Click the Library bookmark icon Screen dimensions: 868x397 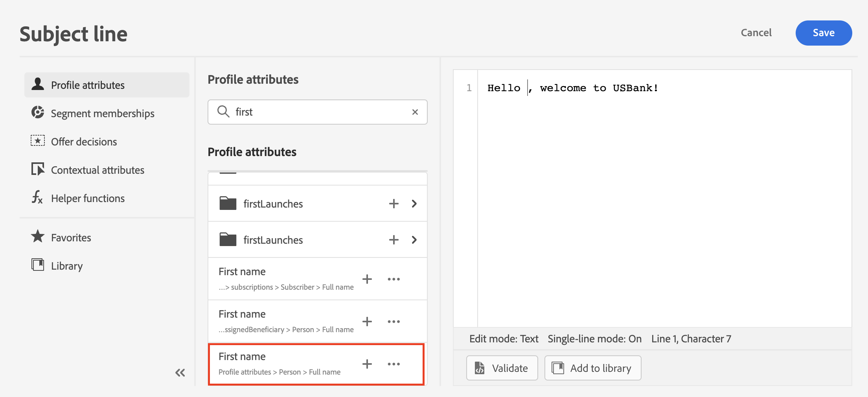pyautogui.click(x=38, y=265)
